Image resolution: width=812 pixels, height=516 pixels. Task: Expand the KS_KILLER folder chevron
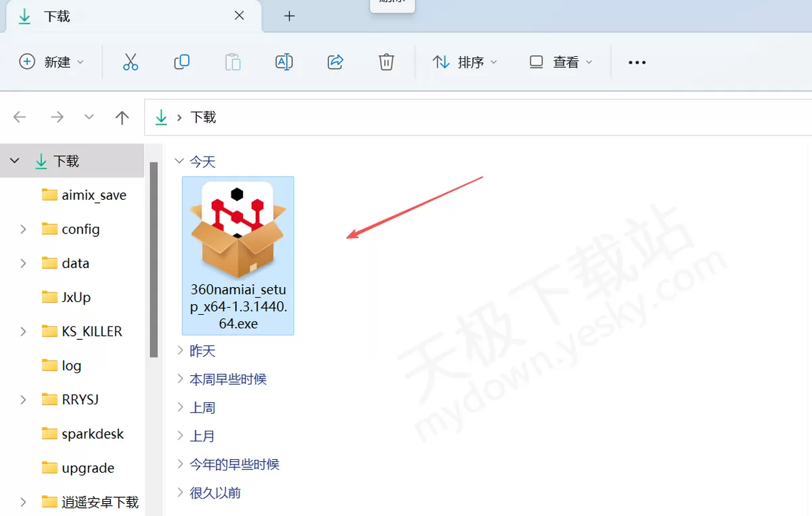(x=23, y=331)
